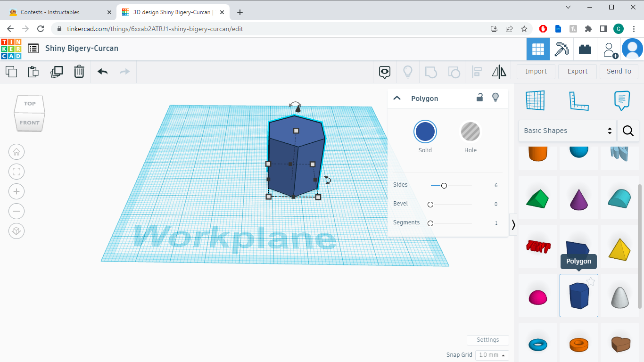This screenshot has height=362, width=644.
Task: Click the Paste icon in the toolbar
Action: 33,72
